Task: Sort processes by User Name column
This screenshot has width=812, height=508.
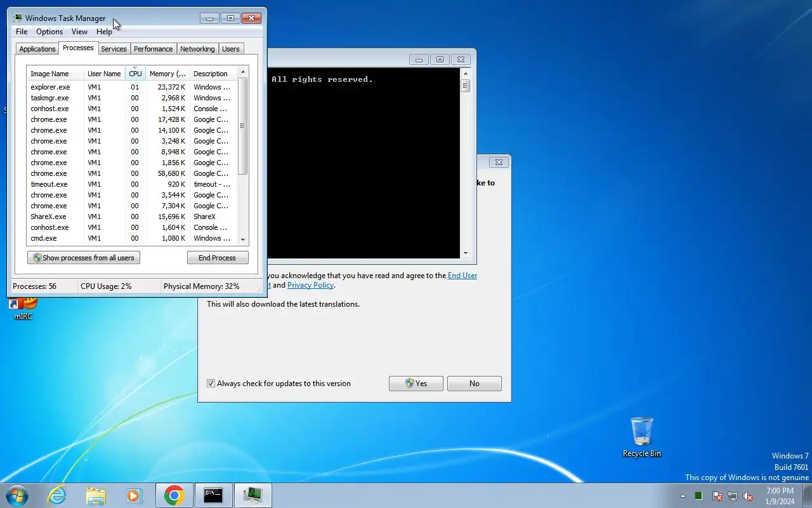Action: [104, 74]
